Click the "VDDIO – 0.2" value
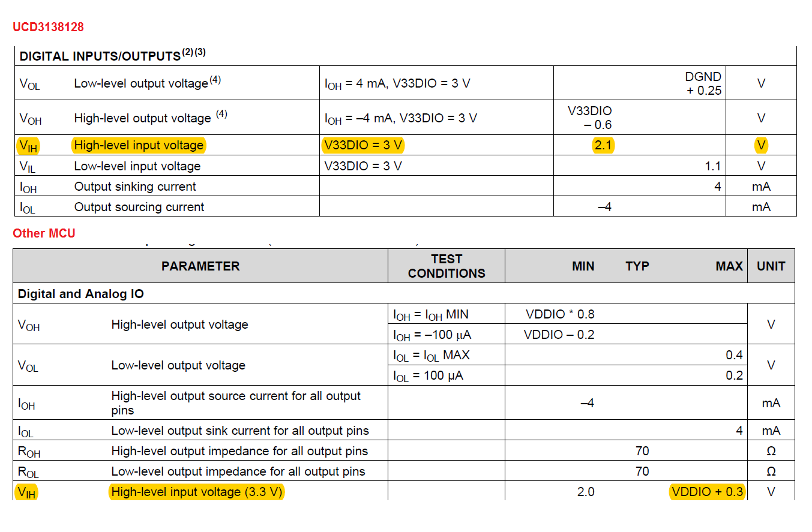The width and height of the screenshot is (812, 532). tap(559, 335)
